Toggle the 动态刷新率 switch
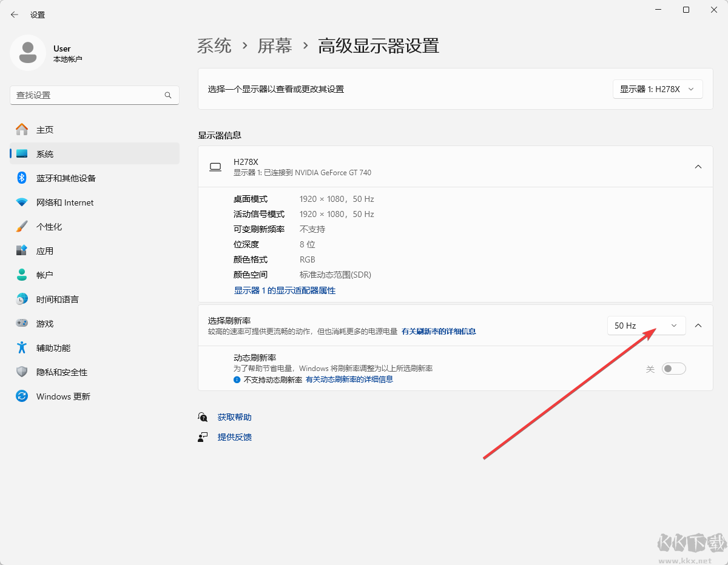Image resolution: width=728 pixels, height=565 pixels. [673, 368]
